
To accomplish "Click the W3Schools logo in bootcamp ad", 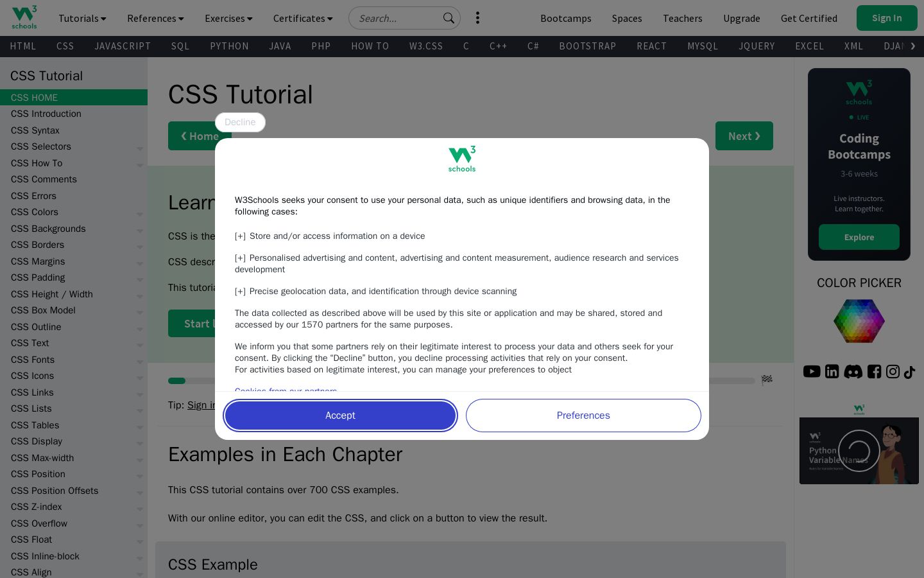I will [x=859, y=92].
